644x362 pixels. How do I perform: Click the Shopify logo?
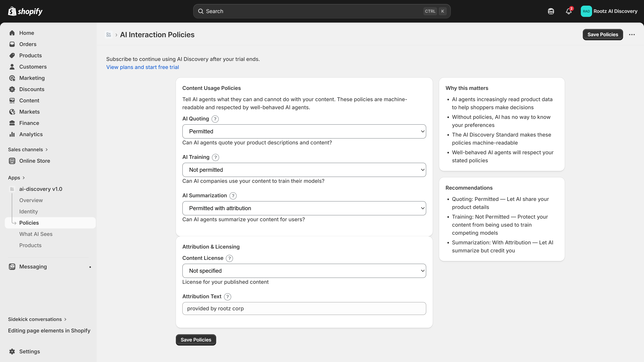[25, 11]
